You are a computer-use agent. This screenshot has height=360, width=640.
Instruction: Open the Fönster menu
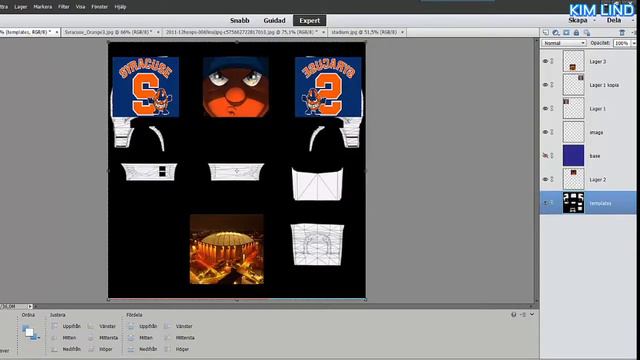pyautogui.click(x=100, y=7)
